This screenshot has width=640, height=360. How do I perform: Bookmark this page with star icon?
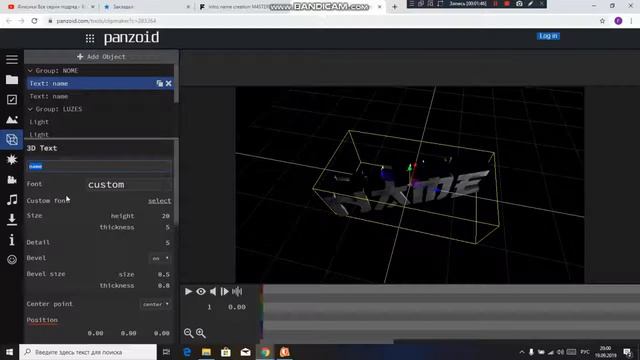[x=602, y=21]
